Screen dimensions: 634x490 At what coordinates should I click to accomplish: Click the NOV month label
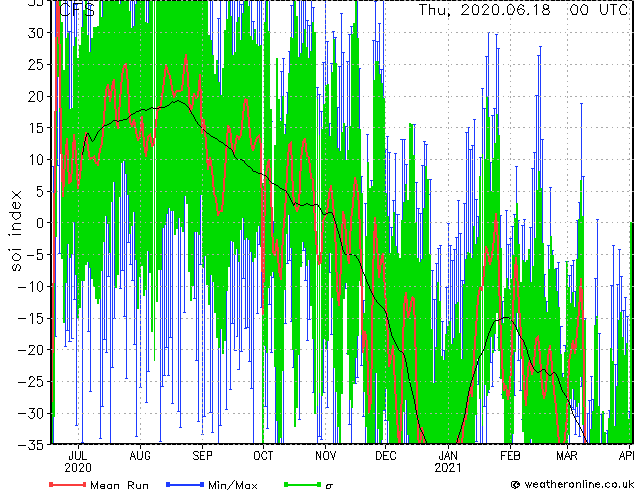pyautogui.click(x=325, y=456)
